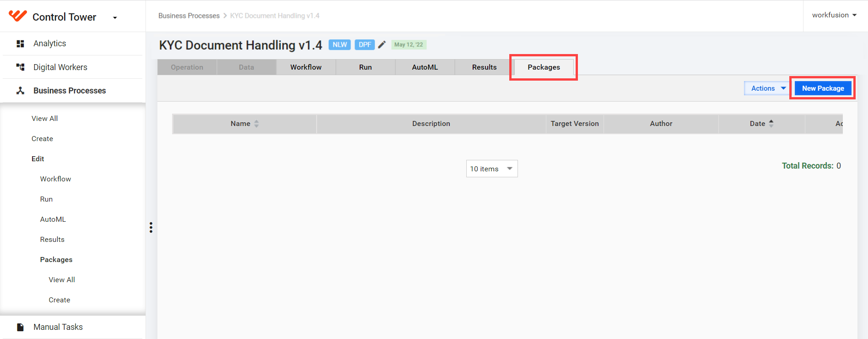Switch to the Operation tab

click(x=187, y=67)
